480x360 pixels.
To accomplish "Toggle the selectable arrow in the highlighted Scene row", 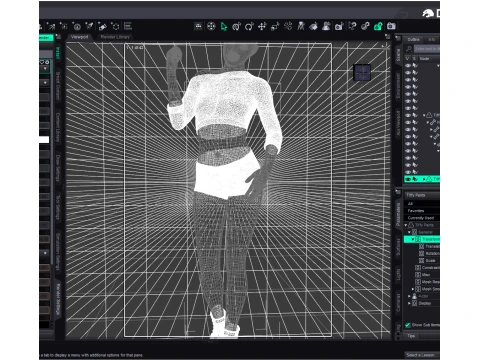I will [415, 179].
